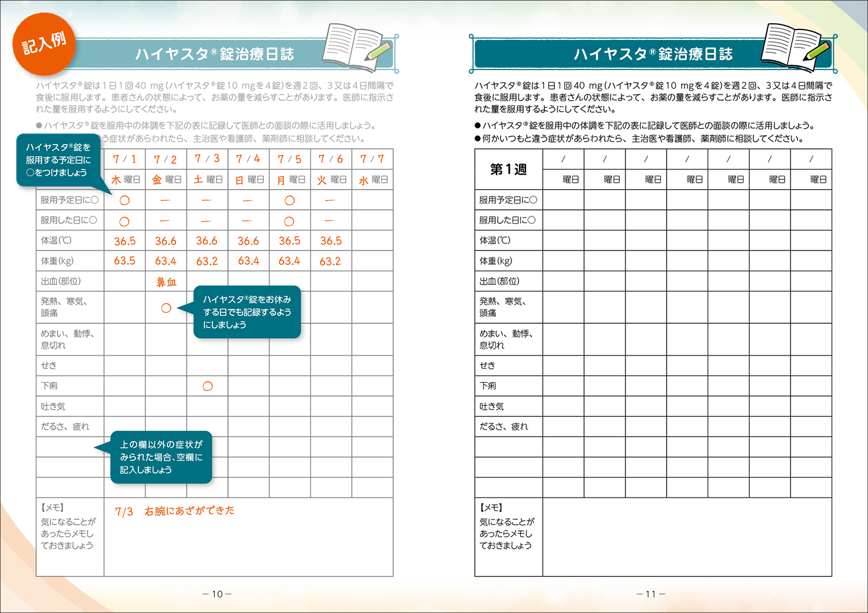The height and width of the screenshot is (613, 868).
Task: Select the left page title ハイヤスタ錠治療日誌
Action: point(215,54)
